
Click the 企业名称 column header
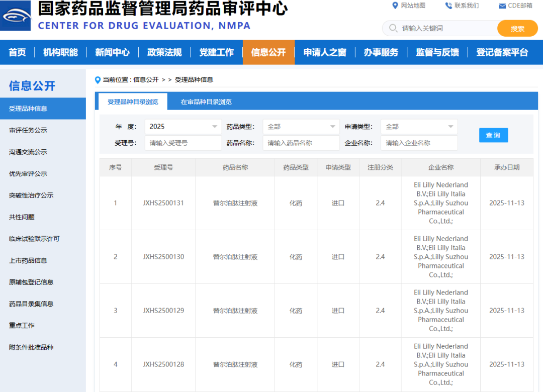point(441,167)
